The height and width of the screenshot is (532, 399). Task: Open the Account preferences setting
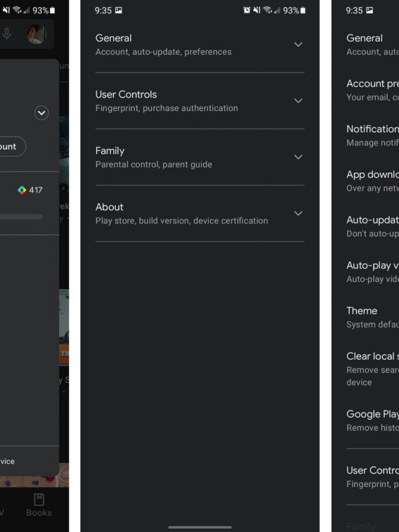click(x=373, y=90)
